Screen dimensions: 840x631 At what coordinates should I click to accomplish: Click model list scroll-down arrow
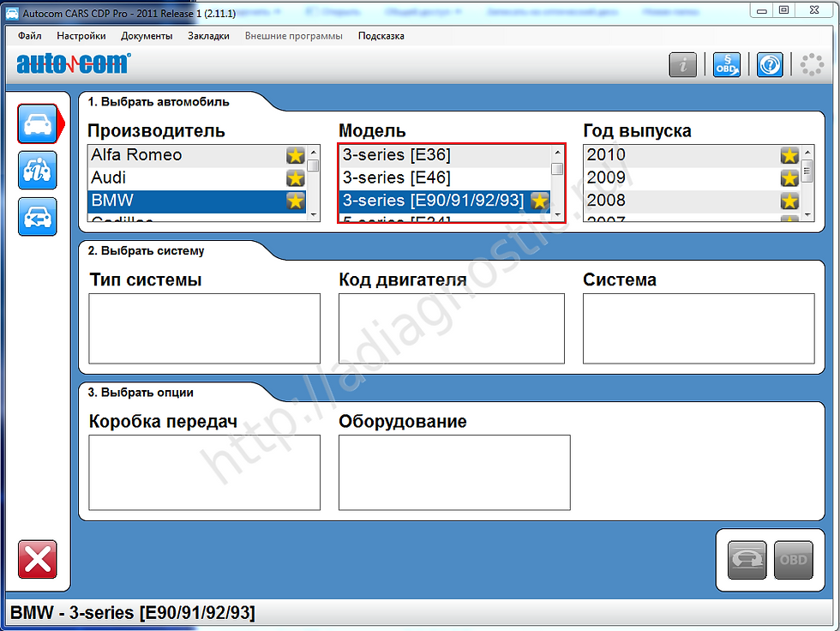pos(558,215)
